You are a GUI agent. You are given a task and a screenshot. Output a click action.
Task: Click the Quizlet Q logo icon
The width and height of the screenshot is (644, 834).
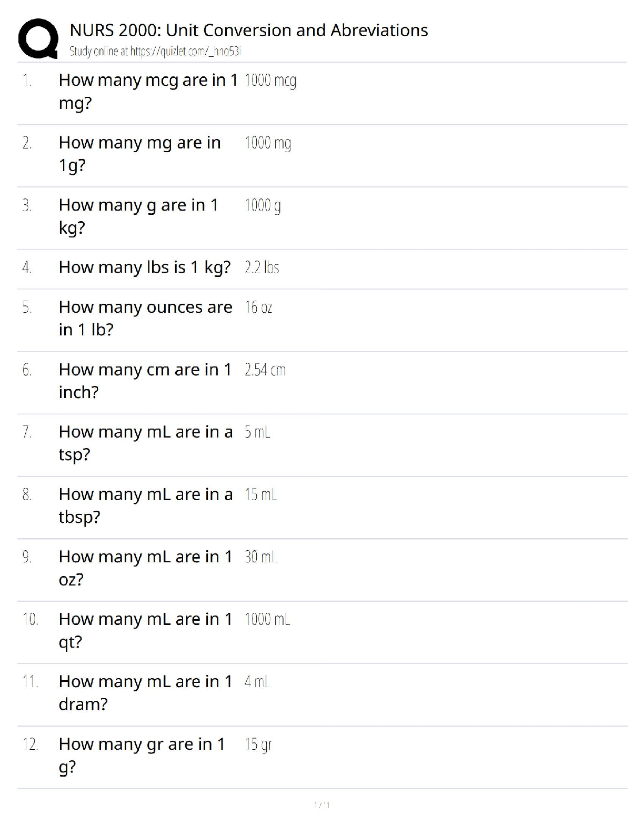[x=38, y=38]
